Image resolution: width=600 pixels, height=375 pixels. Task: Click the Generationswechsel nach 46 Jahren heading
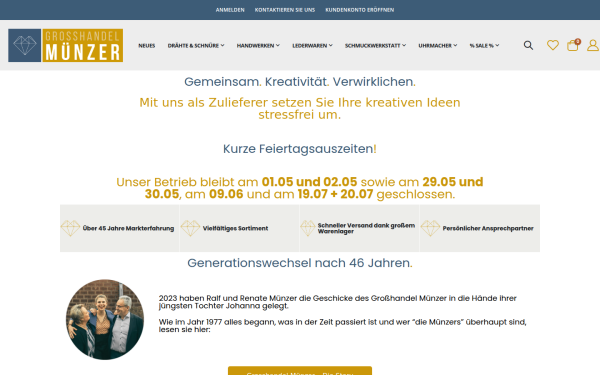(300, 263)
